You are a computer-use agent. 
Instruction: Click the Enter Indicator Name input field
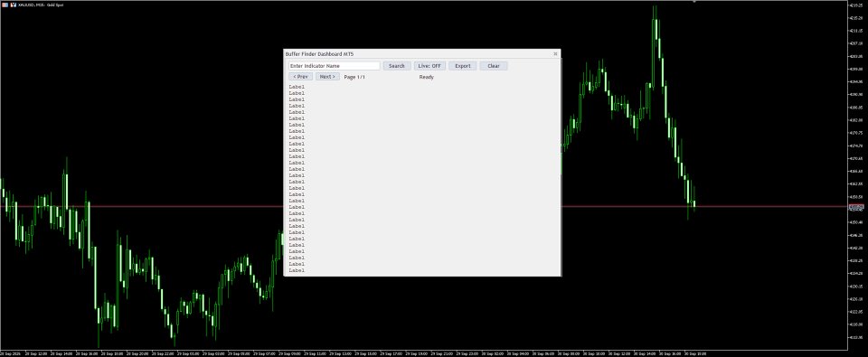coord(334,66)
